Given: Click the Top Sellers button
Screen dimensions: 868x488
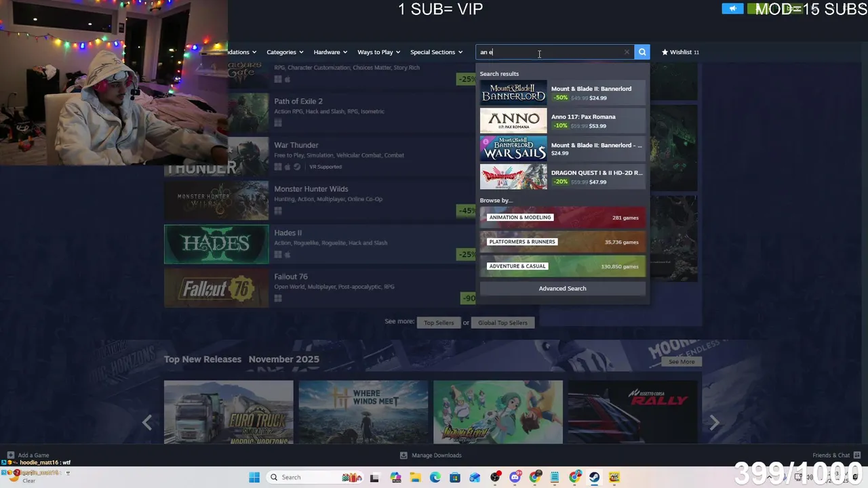Looking at the screenshot, I should 439,323.
